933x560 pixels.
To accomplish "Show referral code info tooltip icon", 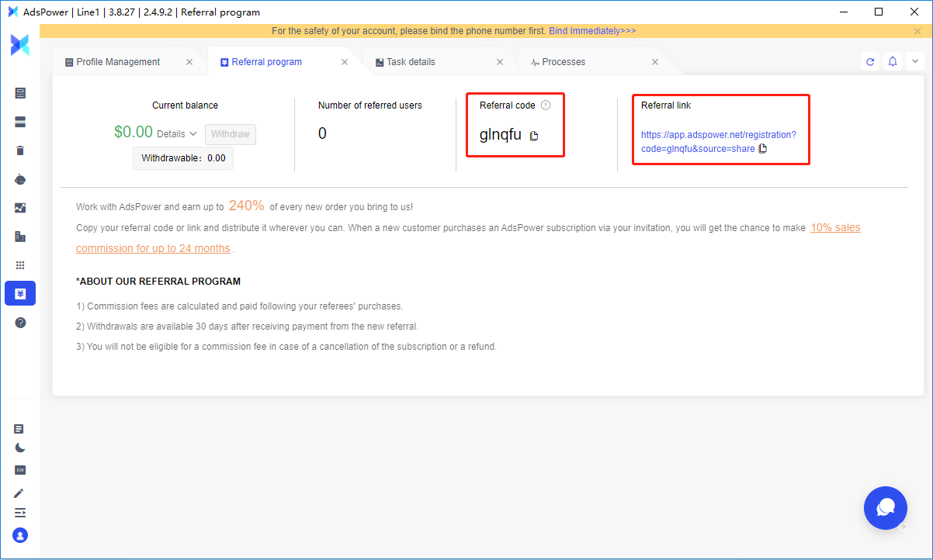I will pyautogui.click(x=546, y=105).
